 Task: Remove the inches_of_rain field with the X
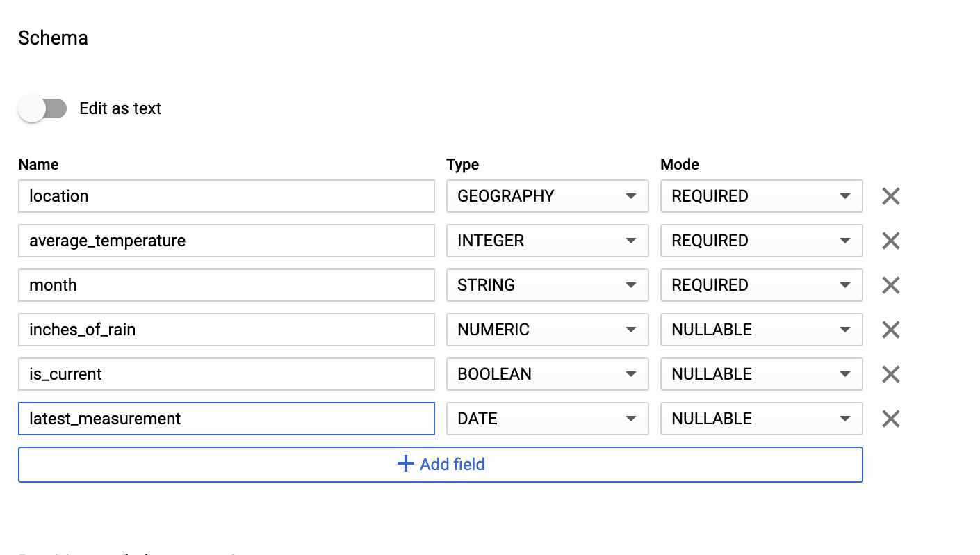[890, 330]
